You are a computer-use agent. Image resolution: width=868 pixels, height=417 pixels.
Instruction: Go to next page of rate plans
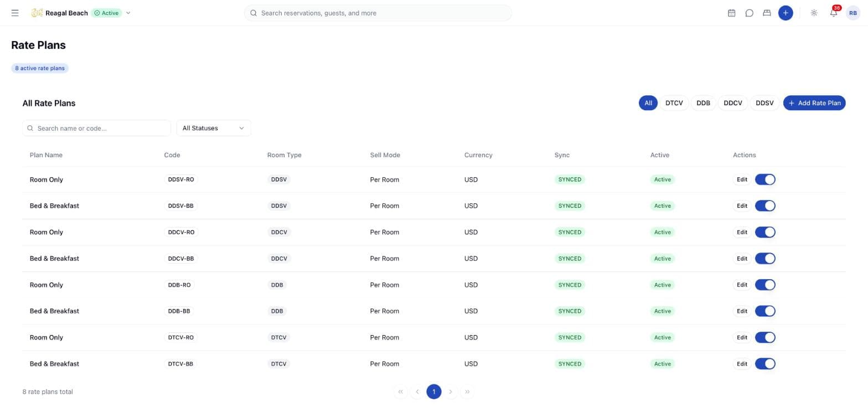tap(451, 392)
